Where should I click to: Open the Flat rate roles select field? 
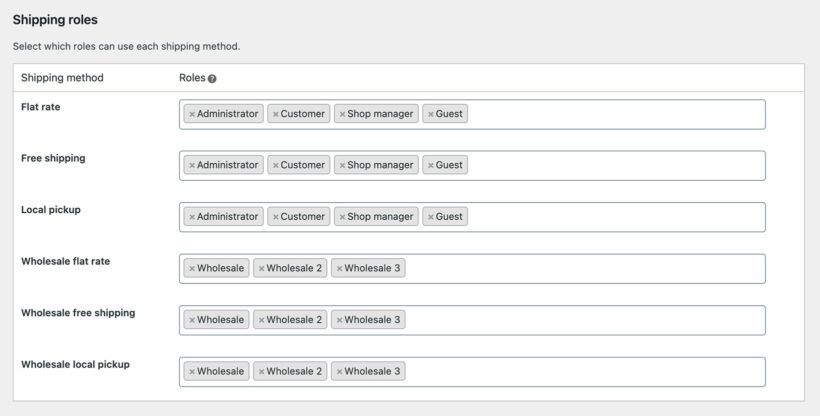pyautogui.click(x=610, y=114)
